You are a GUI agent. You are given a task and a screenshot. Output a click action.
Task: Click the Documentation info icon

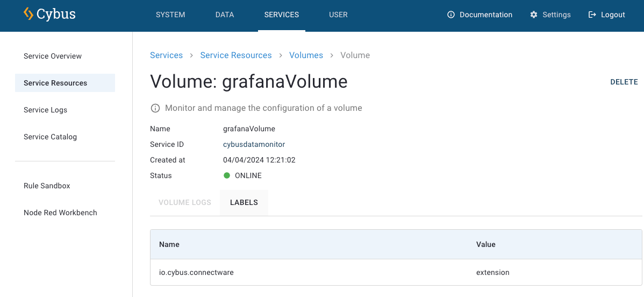coord(451,15)
